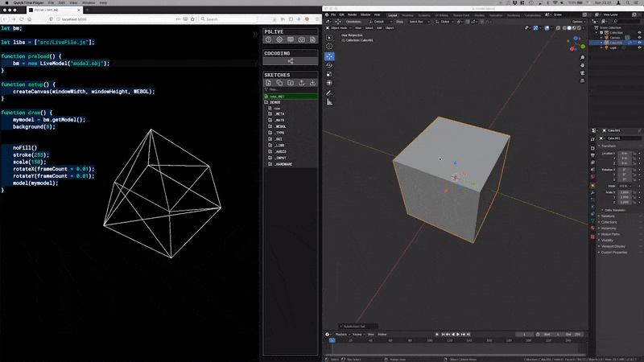Open the timeline Playback menu
Image resolution: width=644 pixels, height=362 pixels.
click(342, 335)
